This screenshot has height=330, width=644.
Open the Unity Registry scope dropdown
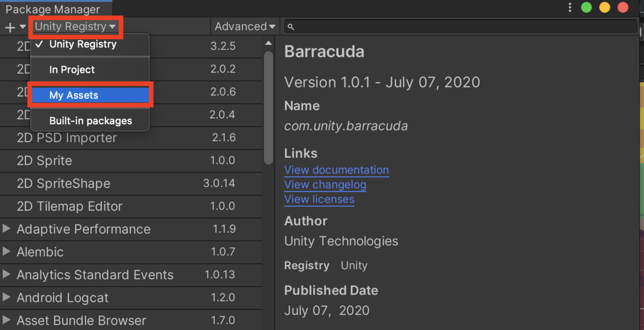tap(76, 26)
